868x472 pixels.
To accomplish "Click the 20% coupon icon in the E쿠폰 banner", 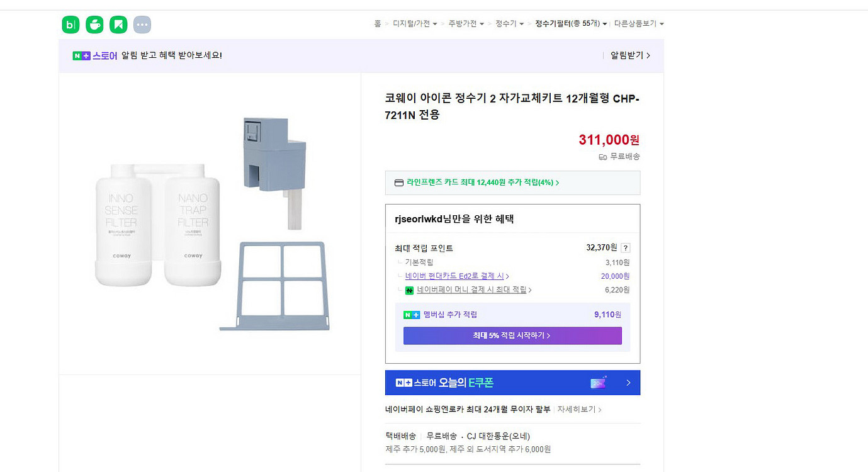I will coord(598,383).
